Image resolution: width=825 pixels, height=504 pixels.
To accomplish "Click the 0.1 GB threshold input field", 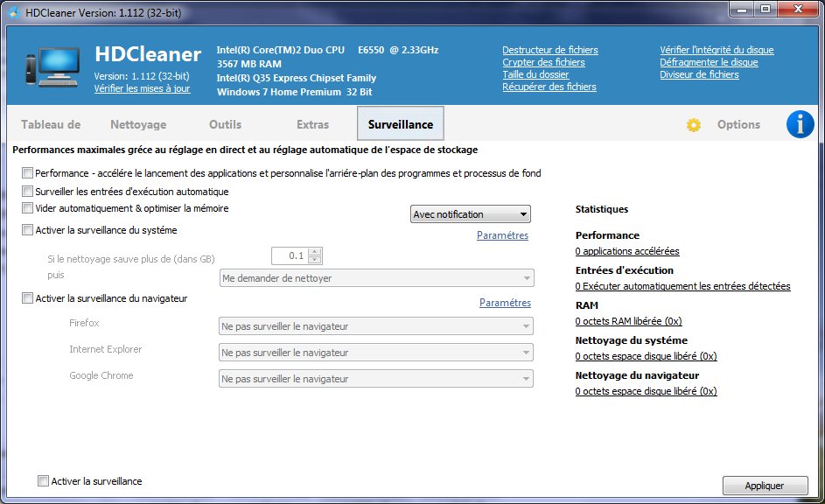I will point(290,255).
